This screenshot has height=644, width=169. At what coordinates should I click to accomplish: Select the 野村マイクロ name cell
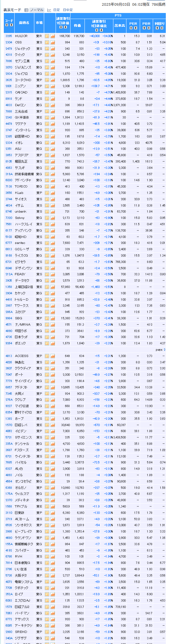24,412
